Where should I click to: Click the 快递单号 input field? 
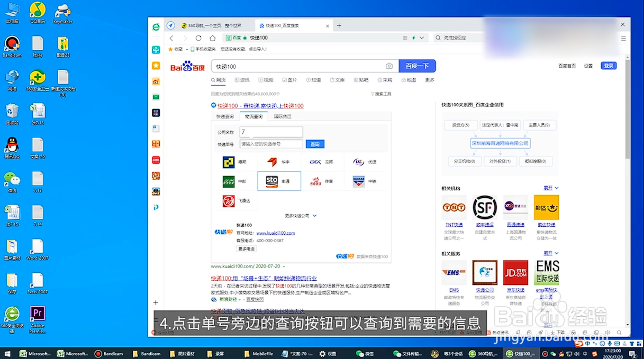[x=271, y=144]
